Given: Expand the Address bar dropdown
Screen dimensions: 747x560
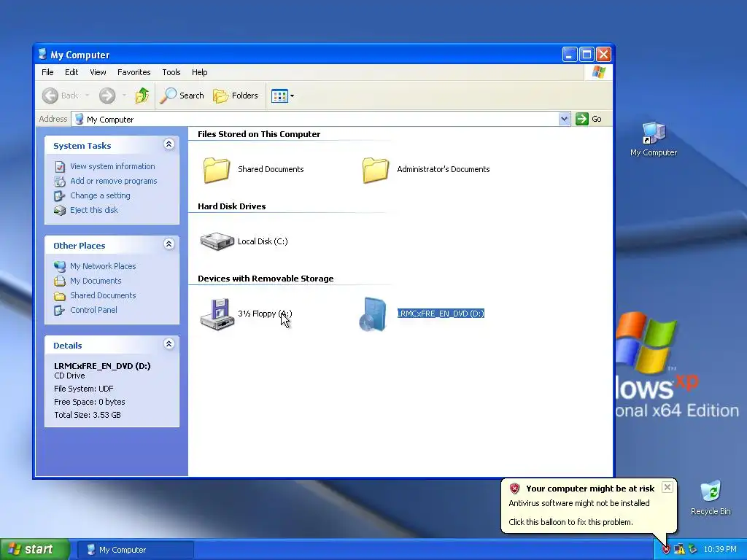Looking at the screenshot, I should click(x=564, y=119).
